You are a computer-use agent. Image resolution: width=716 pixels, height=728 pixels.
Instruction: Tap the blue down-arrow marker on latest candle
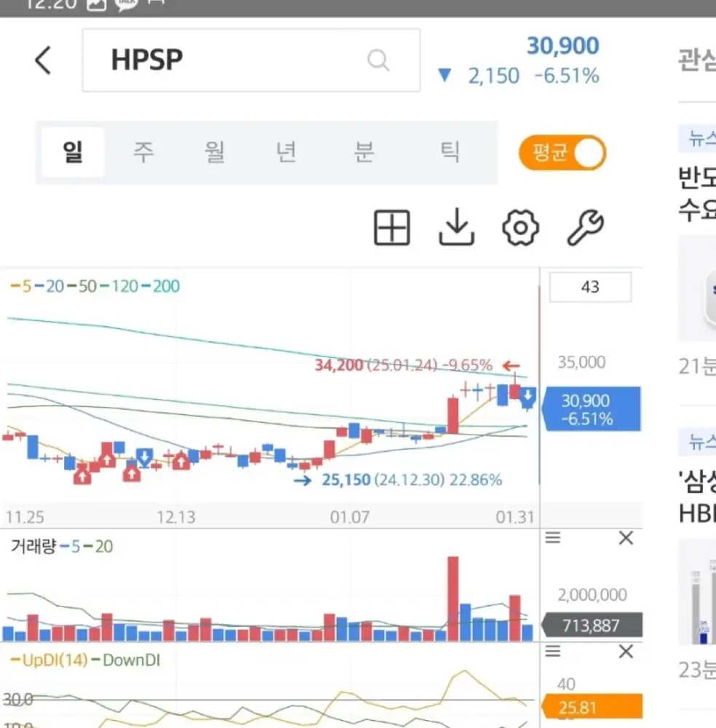coord(528,397)
